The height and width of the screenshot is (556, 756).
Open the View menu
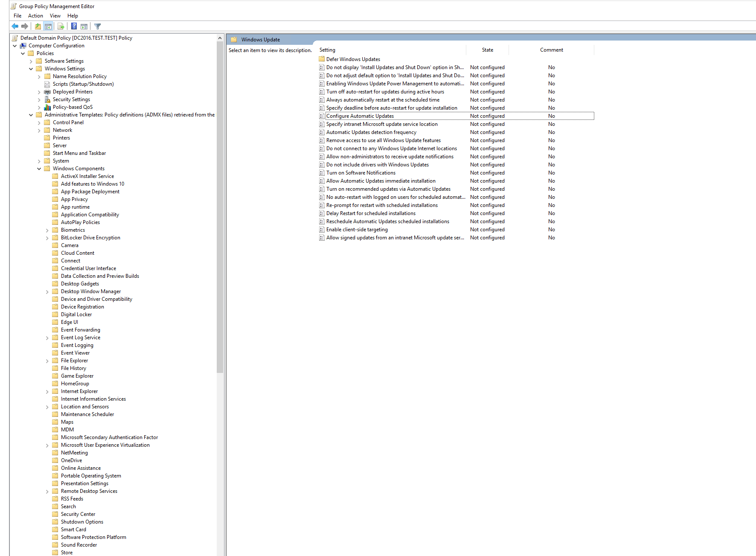(x=55, y=15)
